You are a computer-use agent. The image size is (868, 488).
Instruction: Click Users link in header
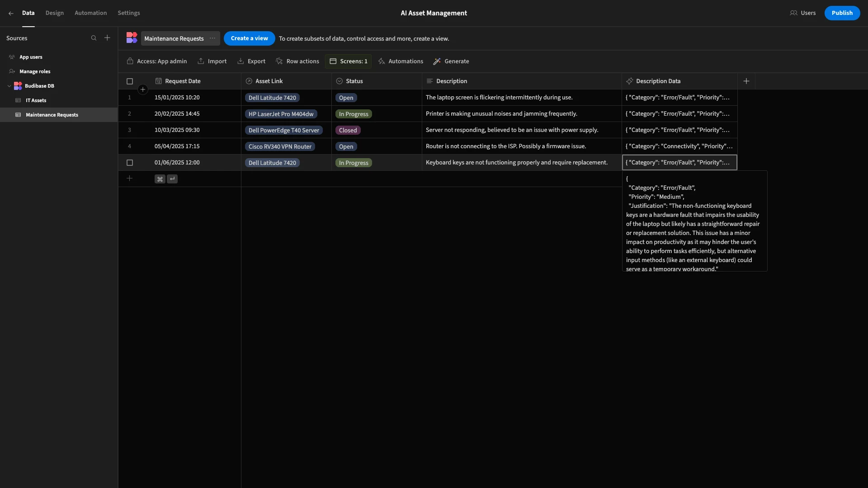803,13
